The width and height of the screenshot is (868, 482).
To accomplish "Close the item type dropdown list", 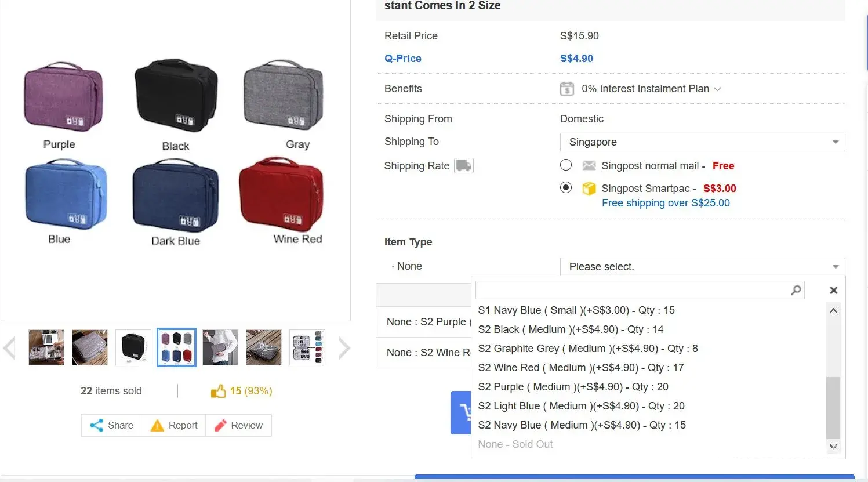I will (833, 290).
